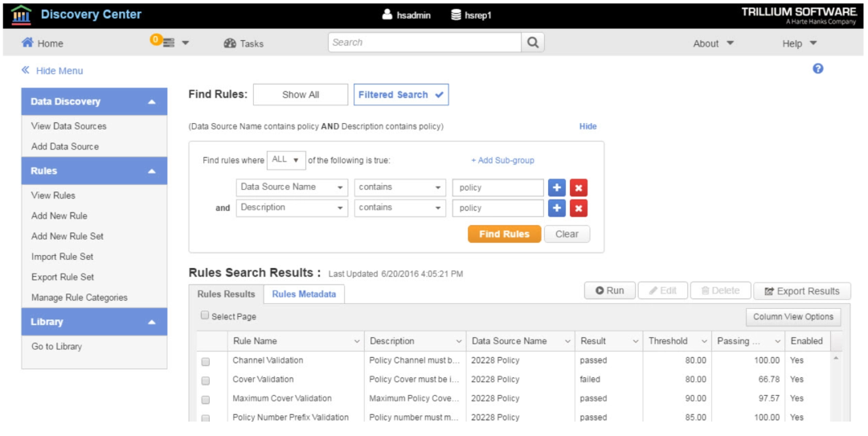
Task: Check the Cover Validation rule checkbox
Action: pyautogui.click(x=206, y=380)
